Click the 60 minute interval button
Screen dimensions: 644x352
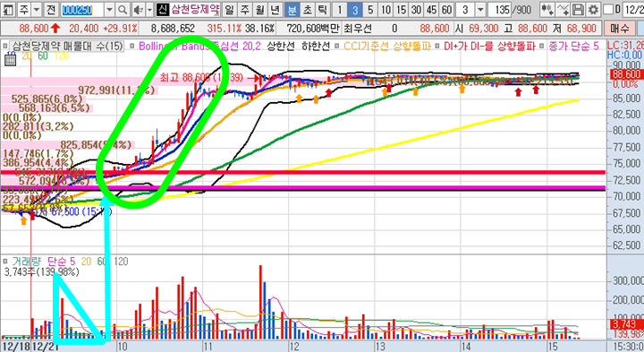point(447,9)
